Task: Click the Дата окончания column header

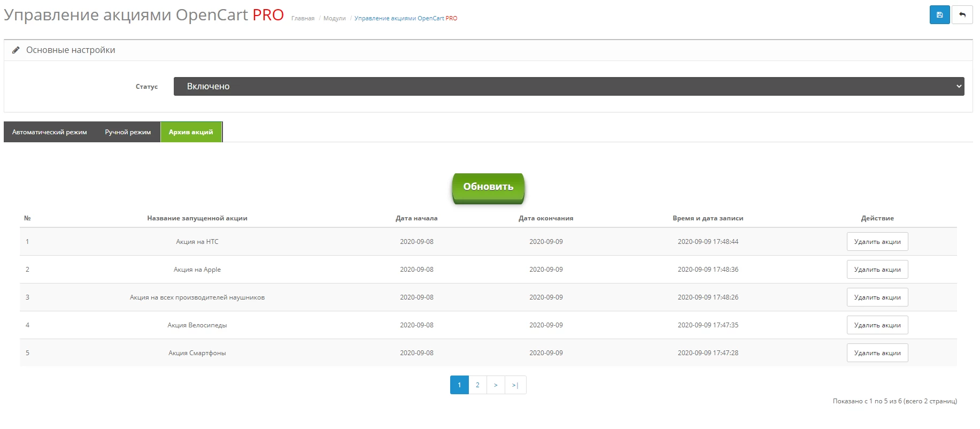Action: pyautogui.click(x=546, y=218)
